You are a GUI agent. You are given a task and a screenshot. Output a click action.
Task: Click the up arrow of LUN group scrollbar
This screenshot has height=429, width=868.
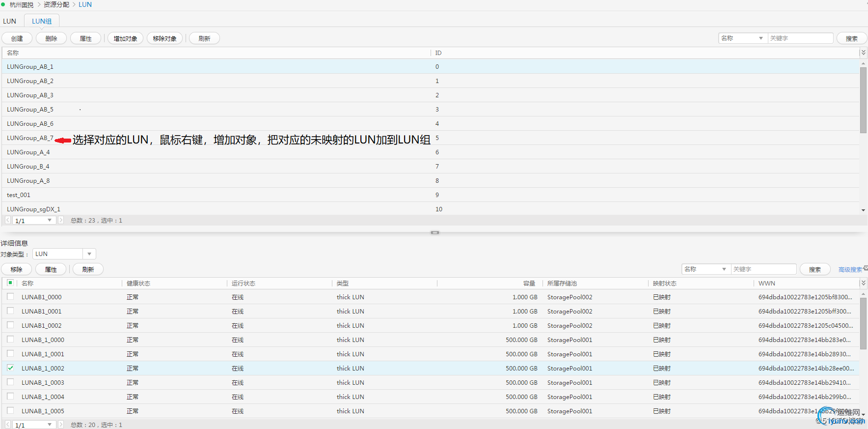(x=863, y=63)
